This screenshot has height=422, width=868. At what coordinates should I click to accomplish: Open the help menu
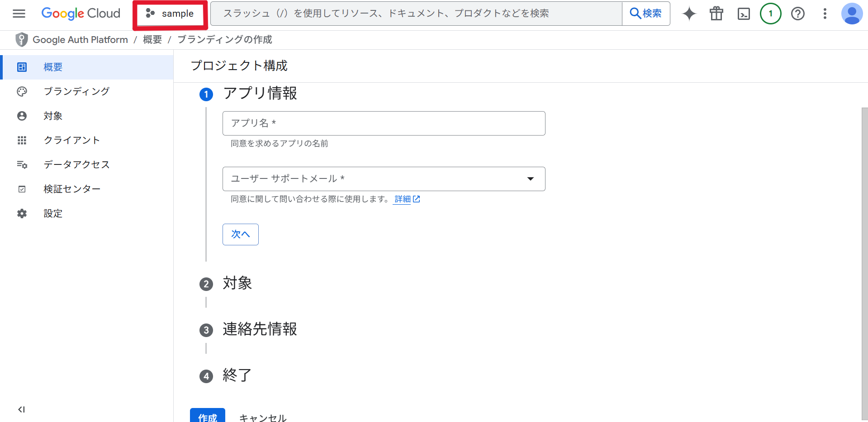(797, 14)
